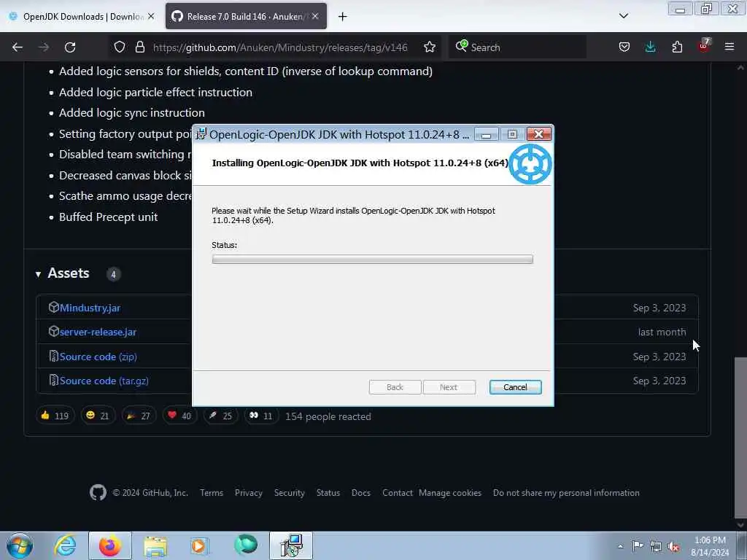
Task: Select the Release 7.0 Build 146 tab
Action: [246, 17]
